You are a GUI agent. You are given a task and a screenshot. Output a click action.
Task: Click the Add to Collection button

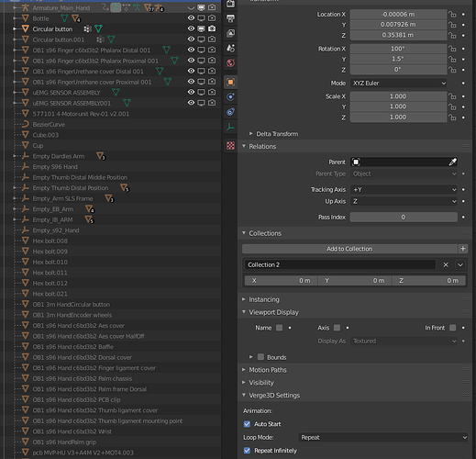[349, 249]
